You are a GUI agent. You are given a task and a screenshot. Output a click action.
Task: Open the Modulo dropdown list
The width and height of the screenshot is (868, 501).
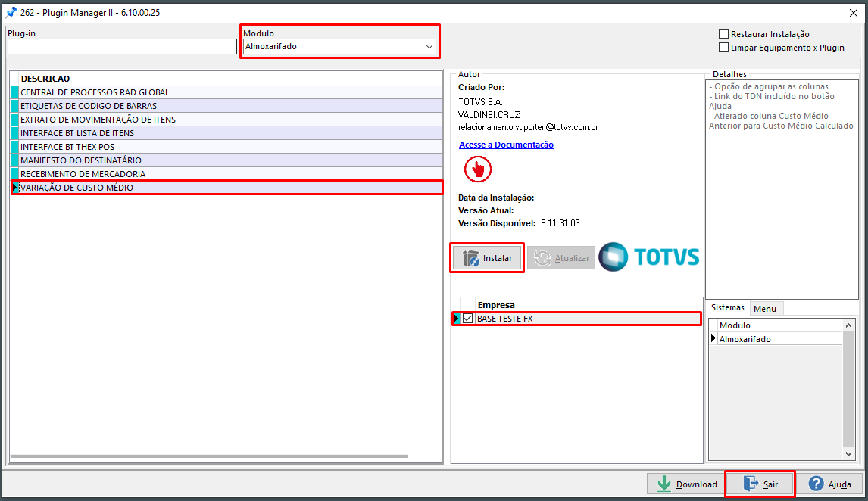[x=429, y=46]
